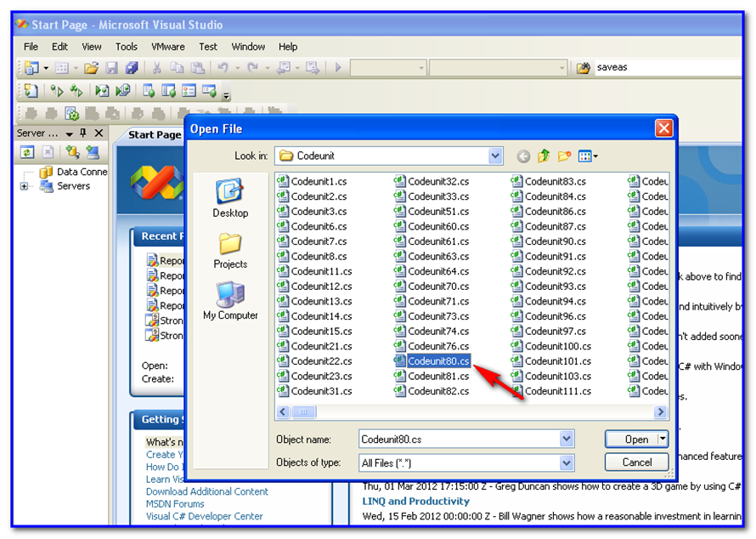Click the Open File folder toolbar icon

(x=92, y=68)
